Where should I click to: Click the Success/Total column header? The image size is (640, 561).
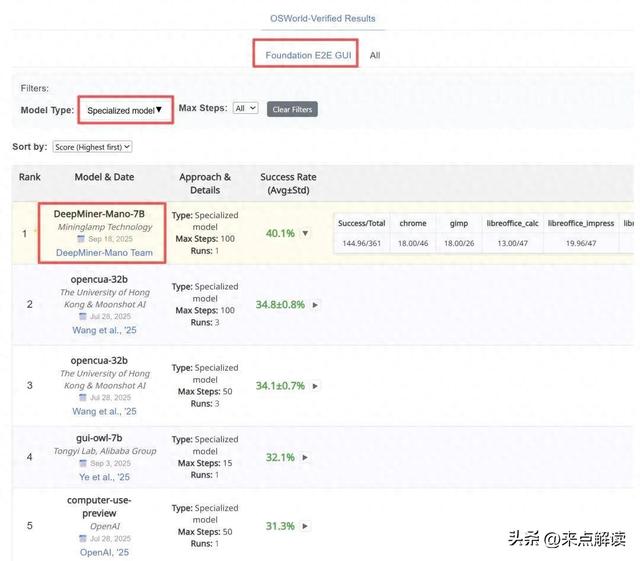click(x=362, y=223)
